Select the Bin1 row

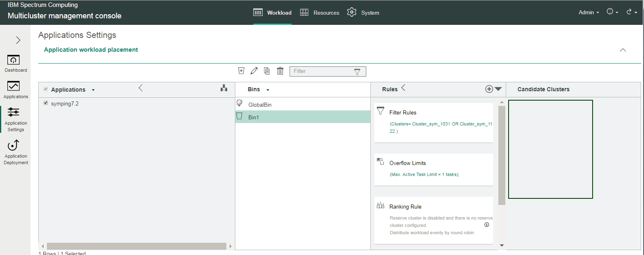click(x=303, y=117)
